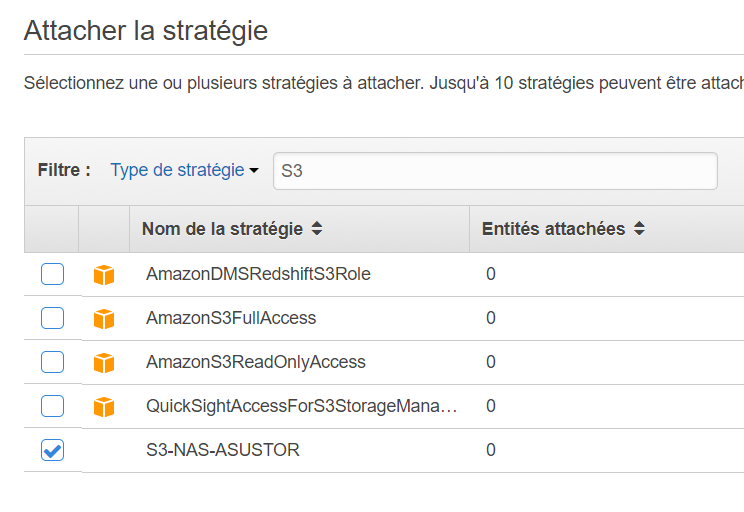Click the AmazonS3FullAccess orange cube icon
Screen dimensions: 744x512
point(104,319)
